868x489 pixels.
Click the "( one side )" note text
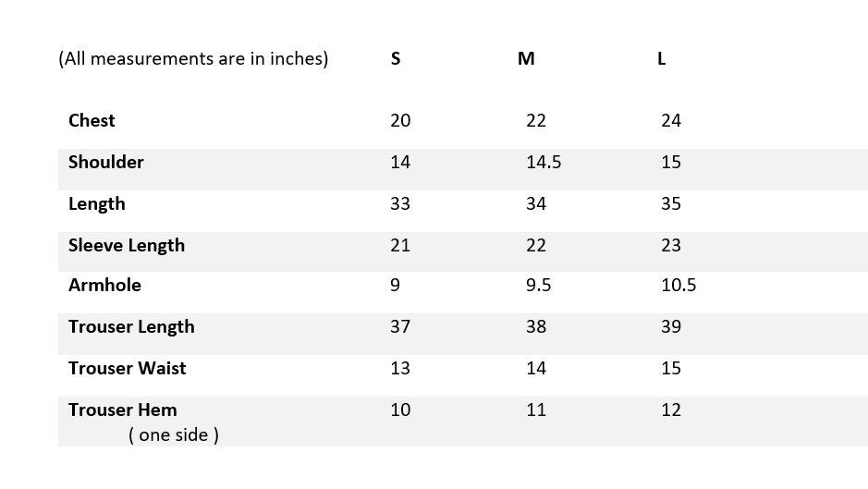[x=174, y=434]
